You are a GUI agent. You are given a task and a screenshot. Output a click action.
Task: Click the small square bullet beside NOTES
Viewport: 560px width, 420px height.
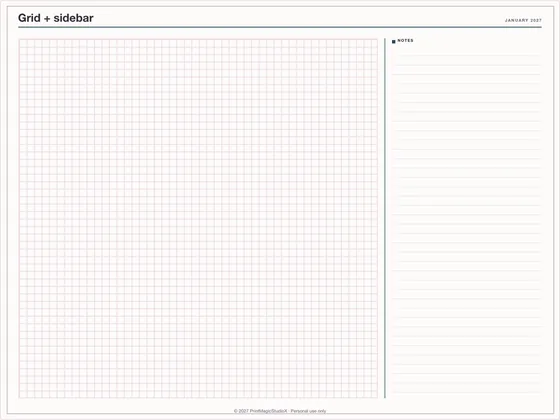coord(394,41)
